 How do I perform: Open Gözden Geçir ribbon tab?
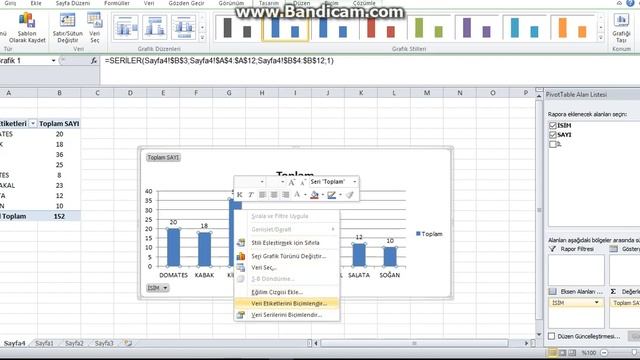point(186,3)
